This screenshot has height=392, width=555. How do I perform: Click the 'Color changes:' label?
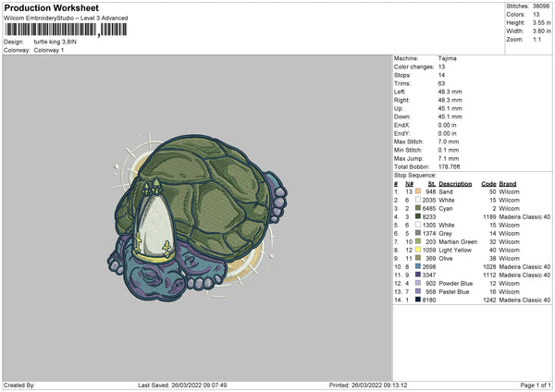(x=413, y=67)
